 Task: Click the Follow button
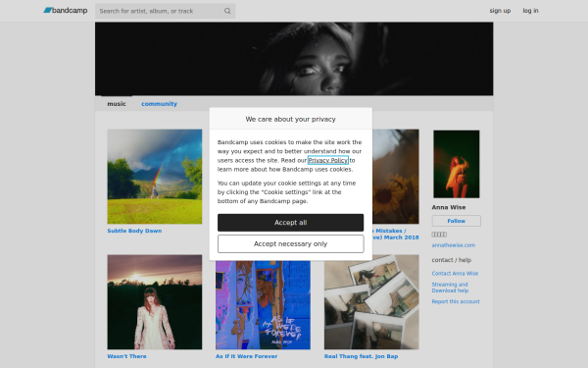[x=457, y=221]
